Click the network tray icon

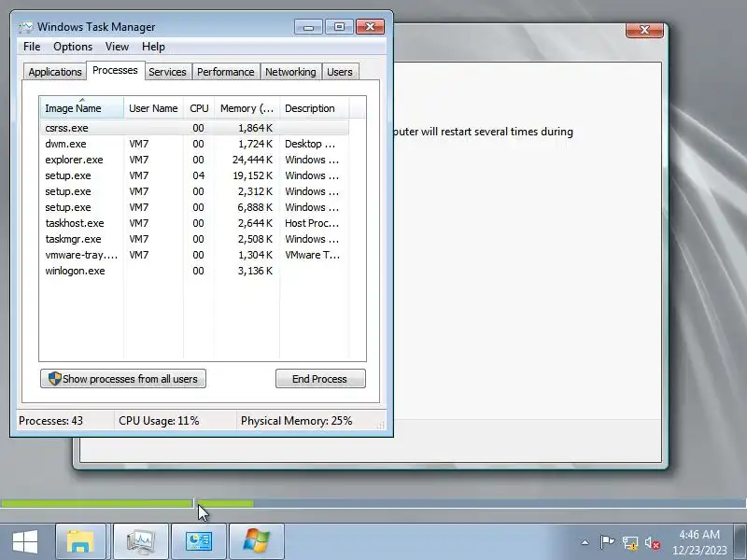tap(629, 543)
